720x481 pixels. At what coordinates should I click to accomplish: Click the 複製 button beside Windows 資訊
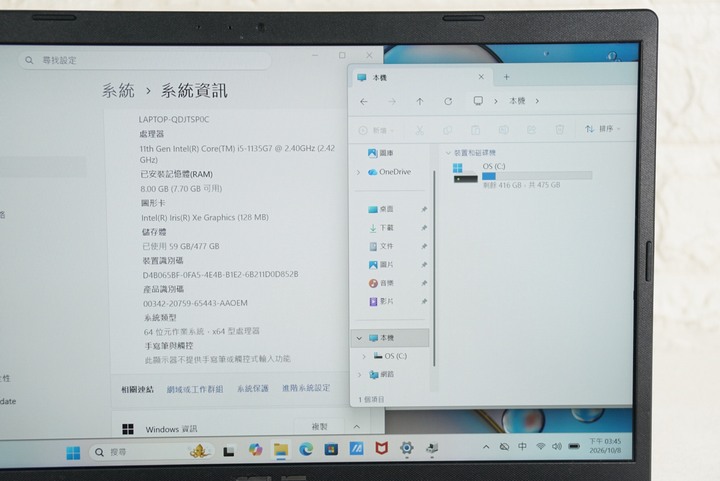(320, 426)
